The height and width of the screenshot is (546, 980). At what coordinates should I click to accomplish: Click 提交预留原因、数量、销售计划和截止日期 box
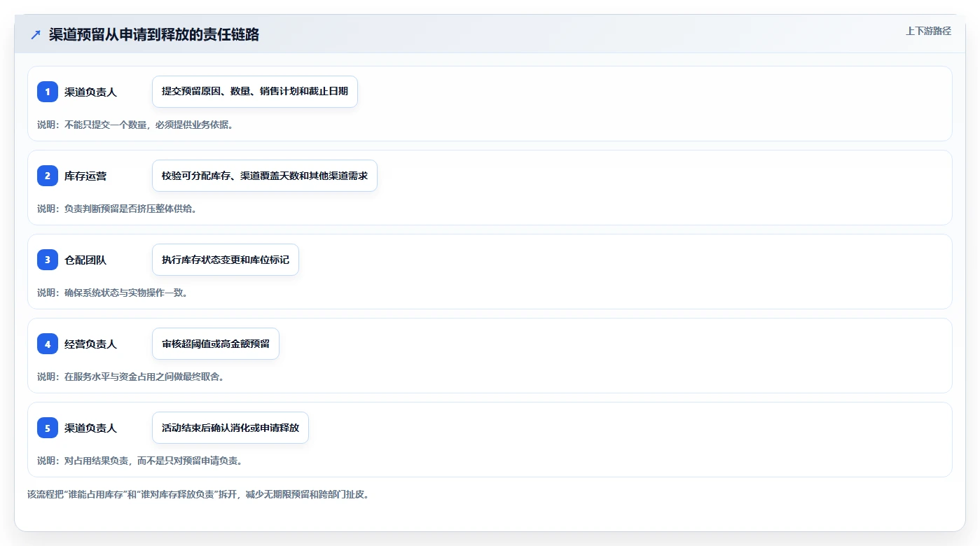[x=255, y=92]
